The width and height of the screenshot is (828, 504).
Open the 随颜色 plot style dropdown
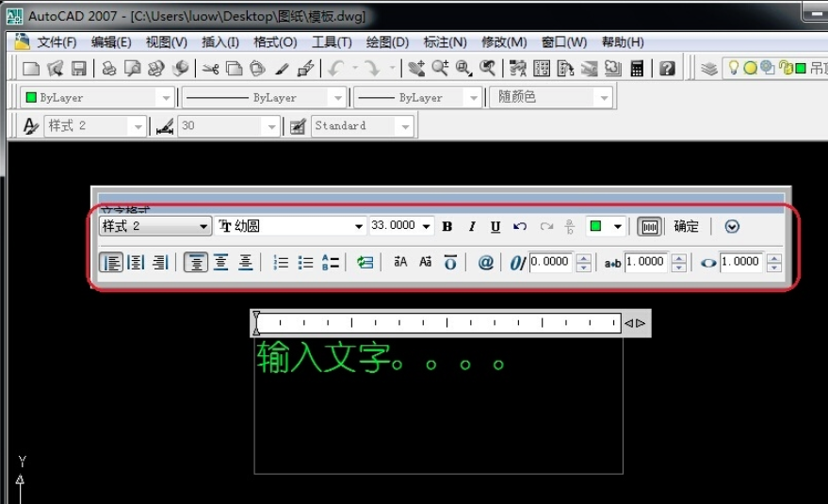pos(604,98)
